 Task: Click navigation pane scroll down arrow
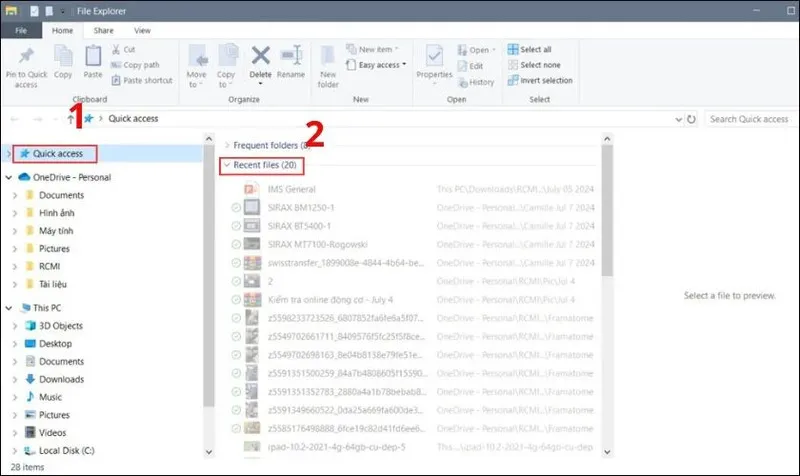coord(209,452)
